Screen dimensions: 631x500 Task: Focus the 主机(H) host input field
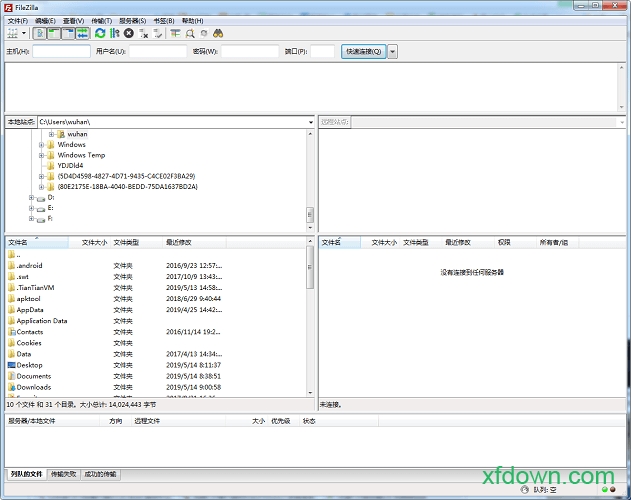pyautogui.click(x=61, y=51)
